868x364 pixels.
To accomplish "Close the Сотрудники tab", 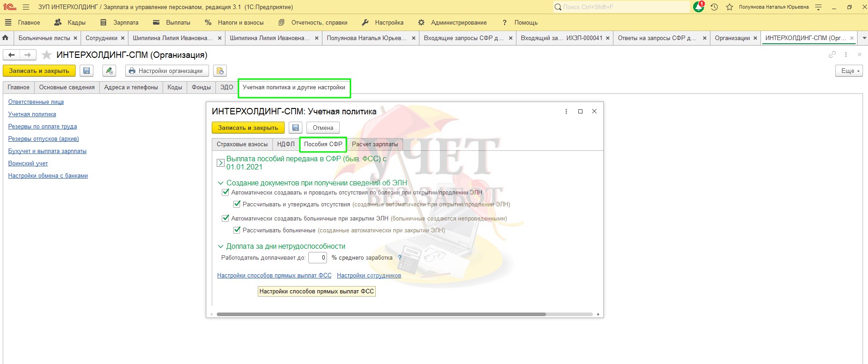I will click(123, 38).
